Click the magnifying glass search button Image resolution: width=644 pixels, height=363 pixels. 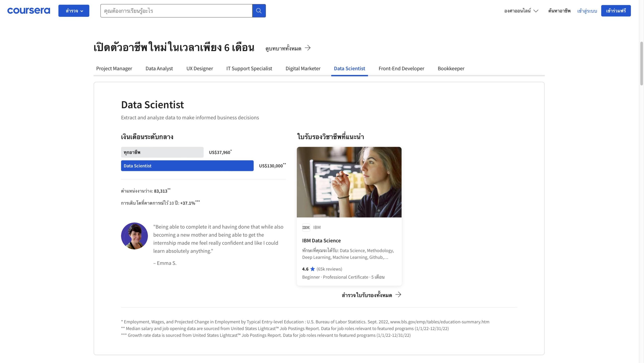click(x=259, y=11)
